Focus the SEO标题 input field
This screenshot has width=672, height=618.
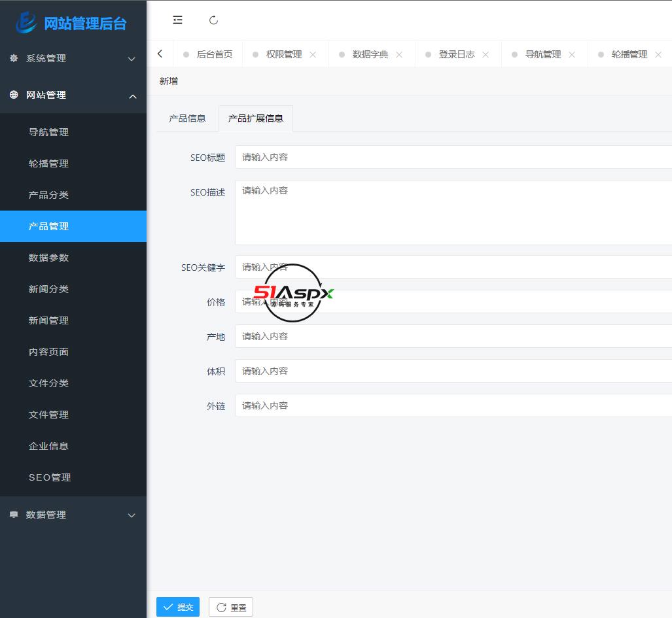click(453, 157)
